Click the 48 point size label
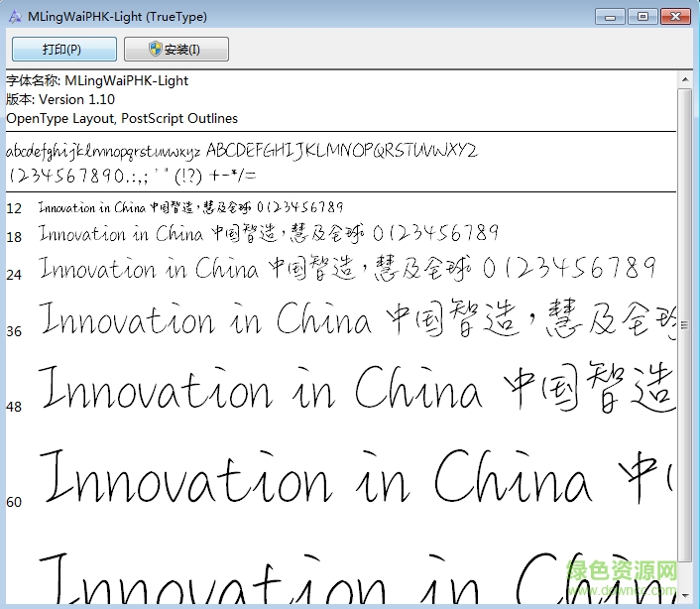 point(14,407)
